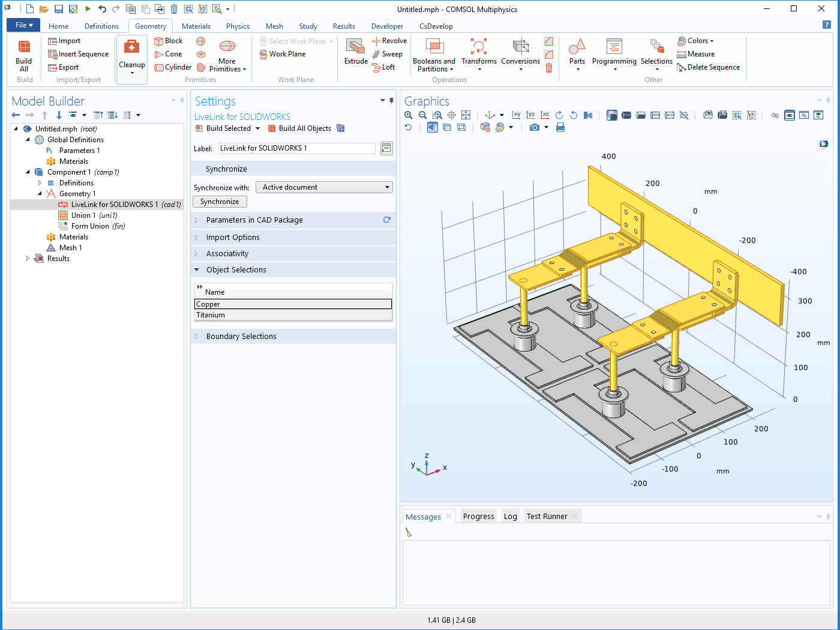
Task: Select the Cylinder primitive tool
Action: (x=173, y=67)
